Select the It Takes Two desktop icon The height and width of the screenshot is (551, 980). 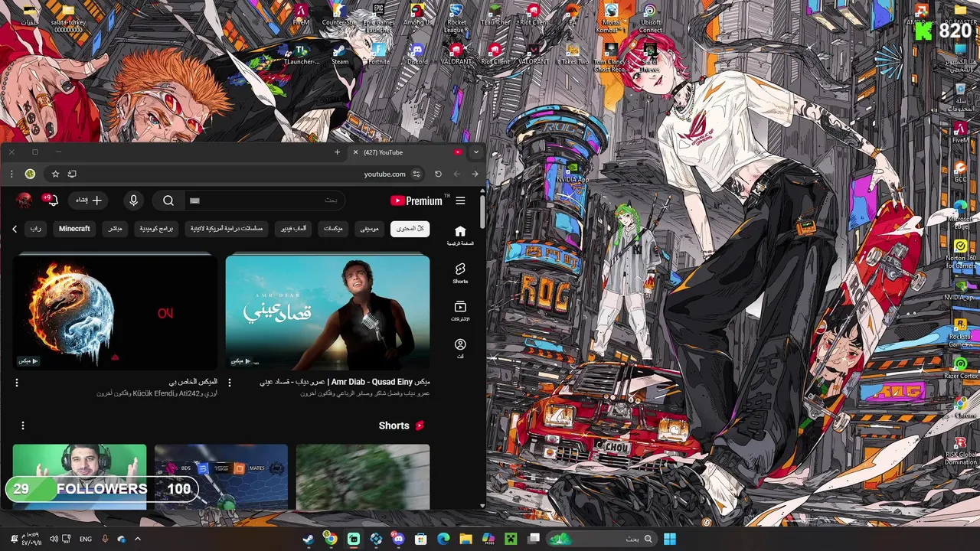click(572, 54)
